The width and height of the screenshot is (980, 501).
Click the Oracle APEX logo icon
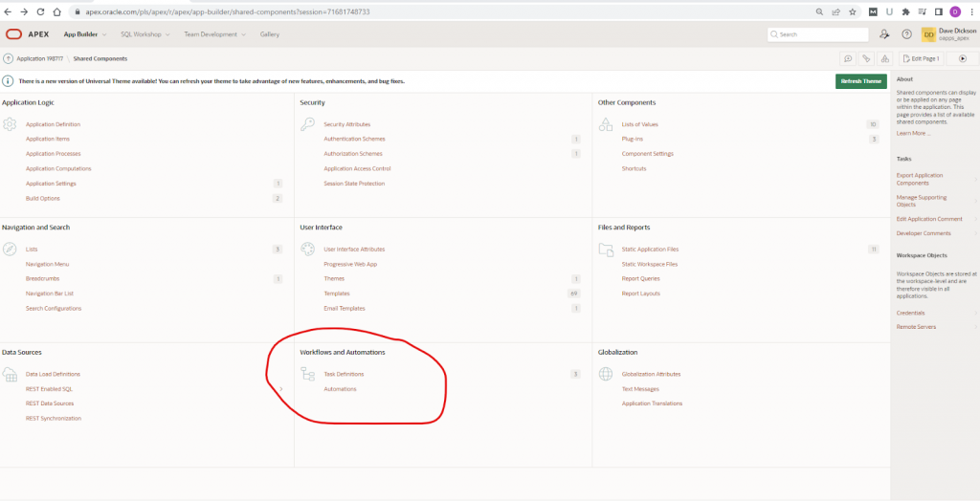(13, 34)
